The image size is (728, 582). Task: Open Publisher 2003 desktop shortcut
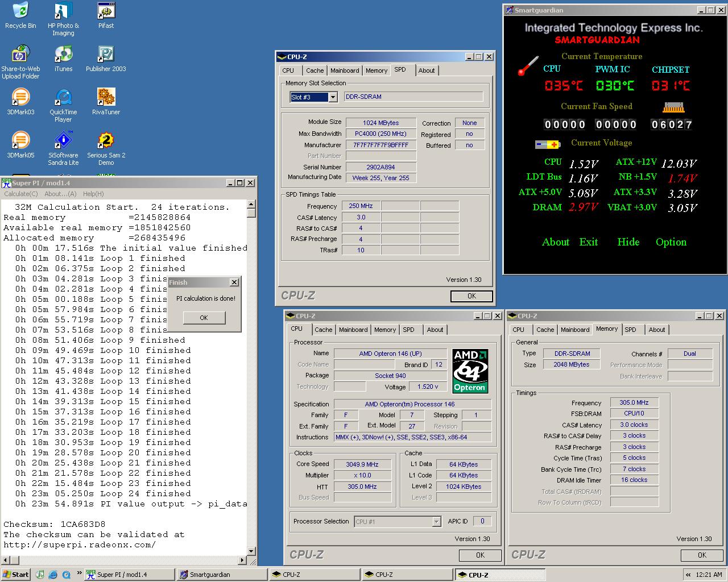pyautogui.click(x=106, y=59)
